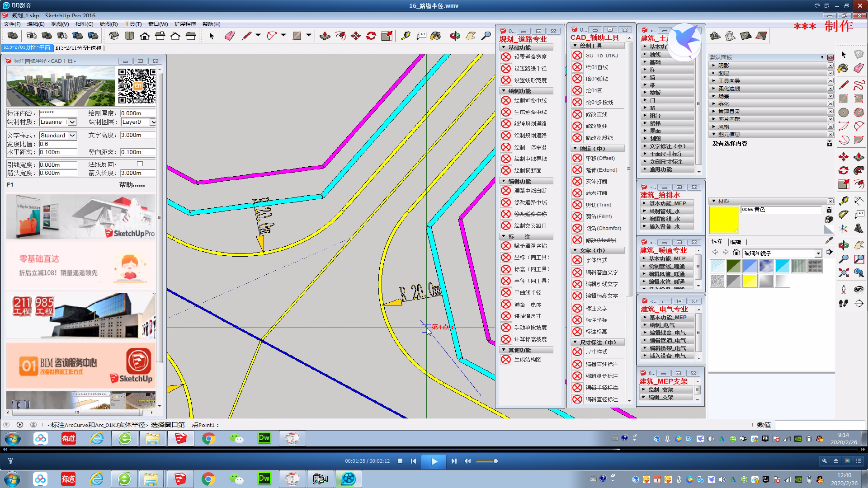Screen dimensions: 868x488
Task: Click the 帮助...... link in CAD tool dialog
Action: [132, 185]
